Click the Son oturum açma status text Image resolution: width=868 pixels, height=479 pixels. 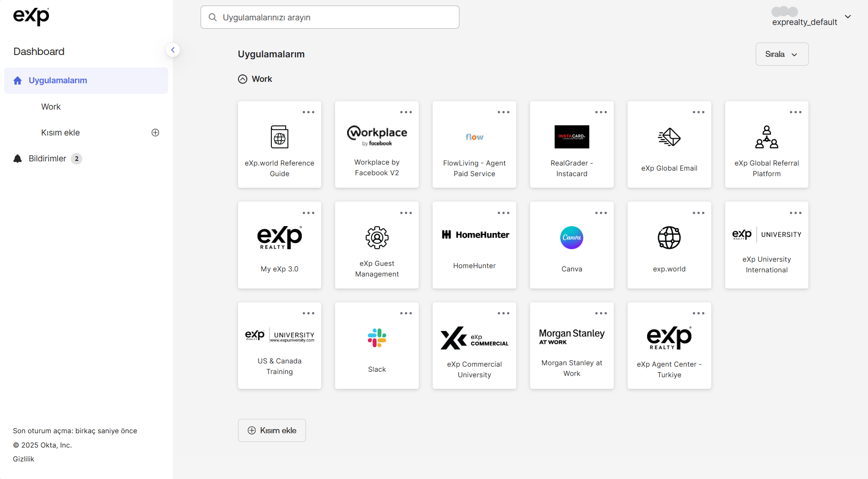(x=75, y=431)
